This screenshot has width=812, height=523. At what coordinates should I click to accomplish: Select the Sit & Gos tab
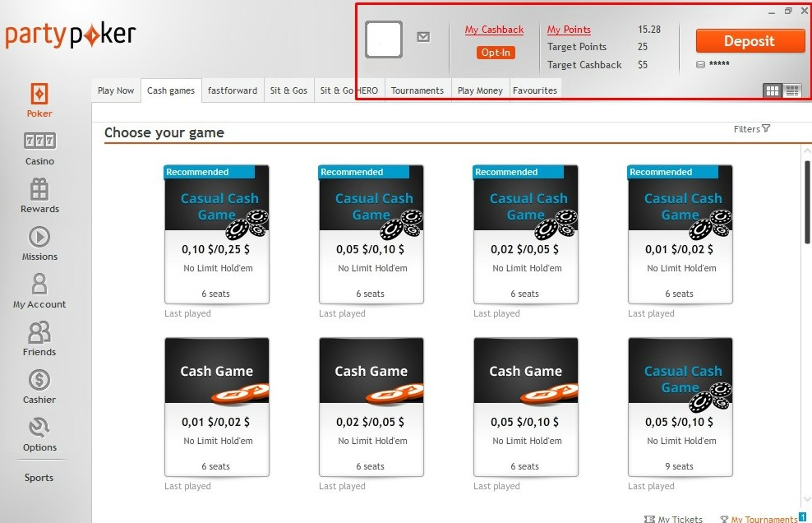(288, 90)
